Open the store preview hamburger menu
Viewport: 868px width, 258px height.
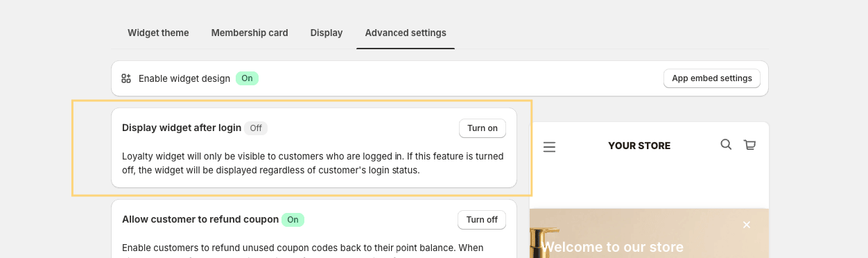tap(550, 147)
